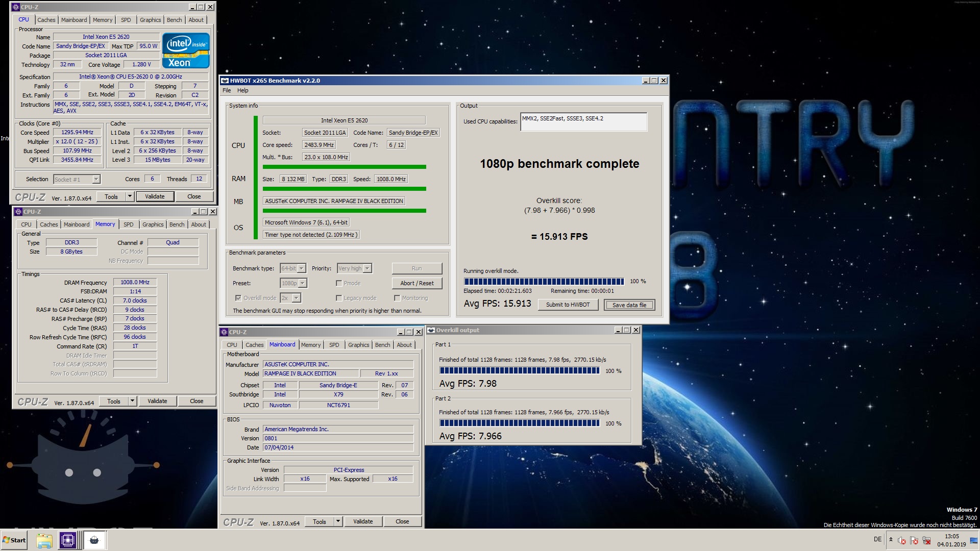Click the HWBOT x265 taskbar icon
The width and height of the screenshot is (980, 551).
click(94, 540)
